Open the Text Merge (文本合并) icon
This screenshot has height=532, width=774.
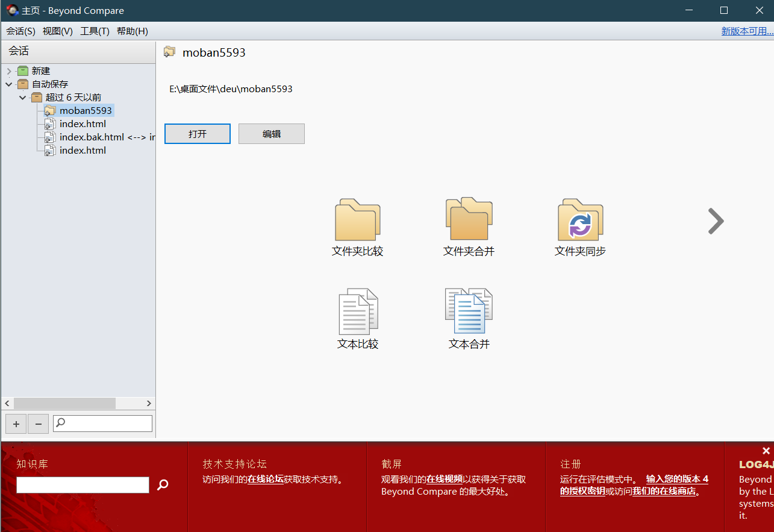point(469,311)
